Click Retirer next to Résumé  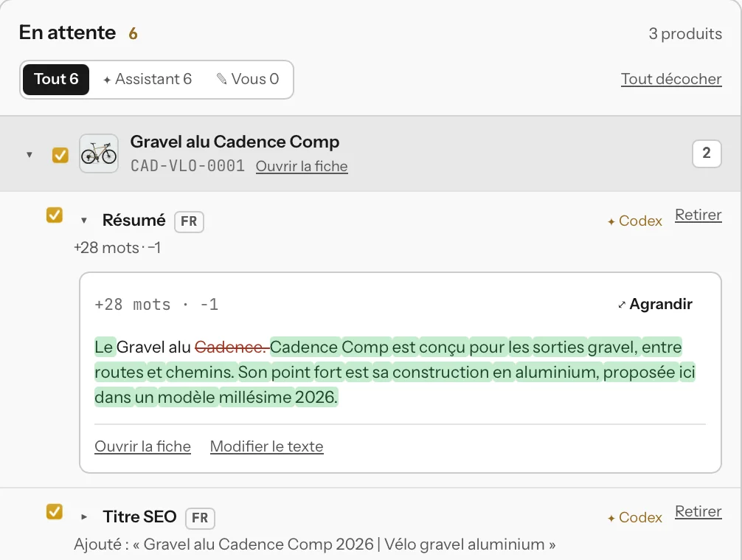click(x=698, y=215)
